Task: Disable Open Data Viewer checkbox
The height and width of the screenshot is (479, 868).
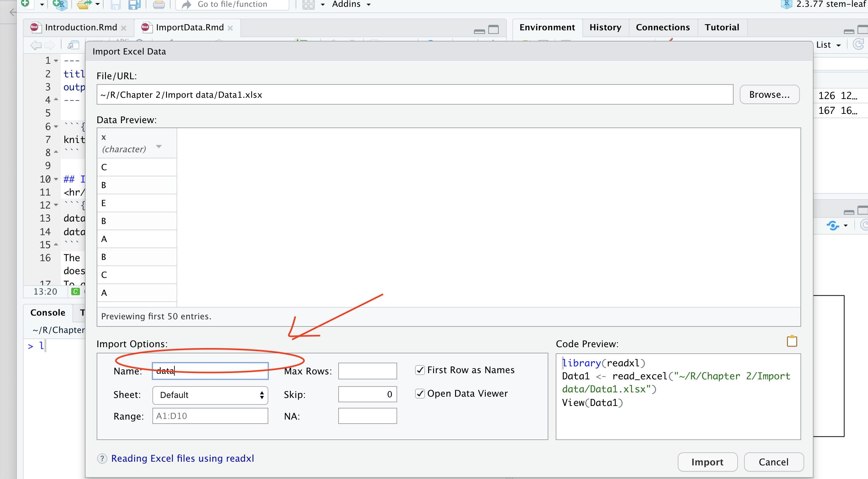Action: (x=420, y=394)
